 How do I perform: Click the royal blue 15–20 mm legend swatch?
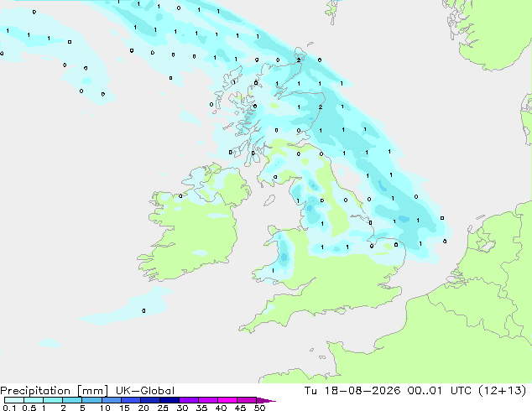tap(130, 400)
